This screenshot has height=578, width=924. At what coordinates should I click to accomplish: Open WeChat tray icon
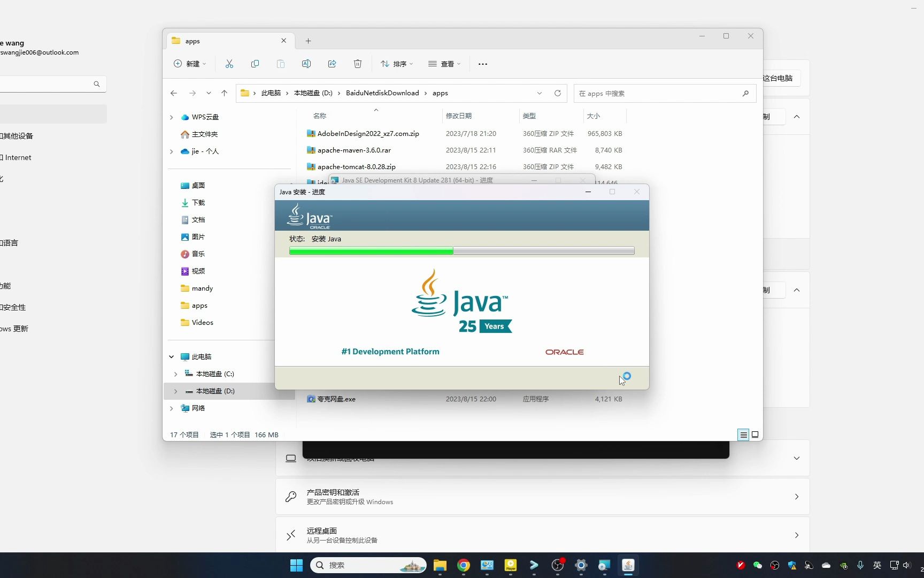coord(758,565)
